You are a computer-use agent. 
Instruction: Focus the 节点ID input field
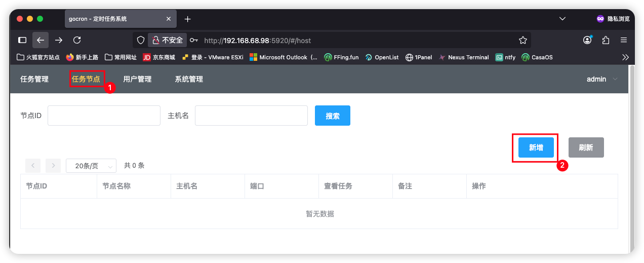point(104,116)
